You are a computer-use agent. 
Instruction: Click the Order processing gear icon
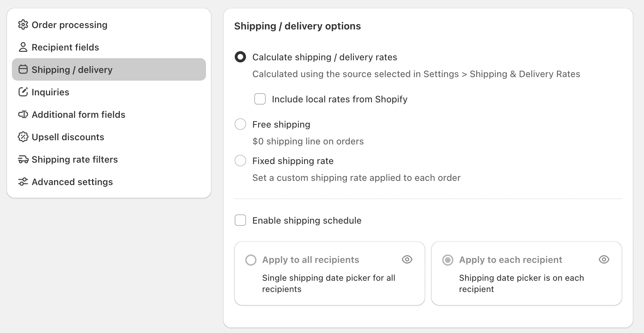pos(23,25)
